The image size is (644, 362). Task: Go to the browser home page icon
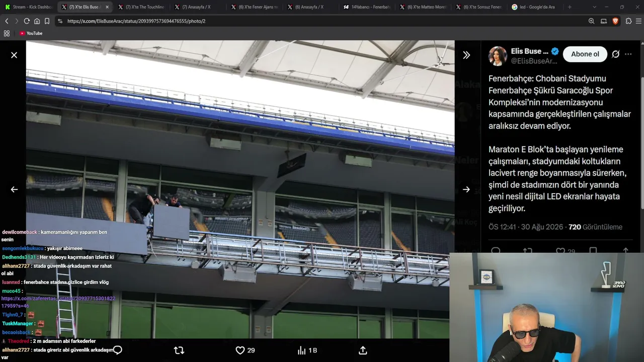37,21
